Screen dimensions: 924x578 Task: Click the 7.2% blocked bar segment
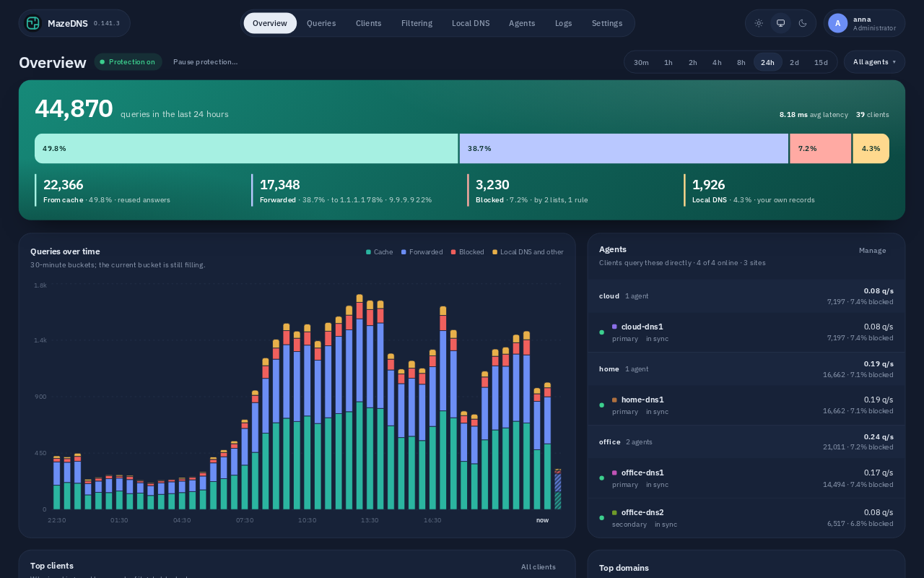821,149
